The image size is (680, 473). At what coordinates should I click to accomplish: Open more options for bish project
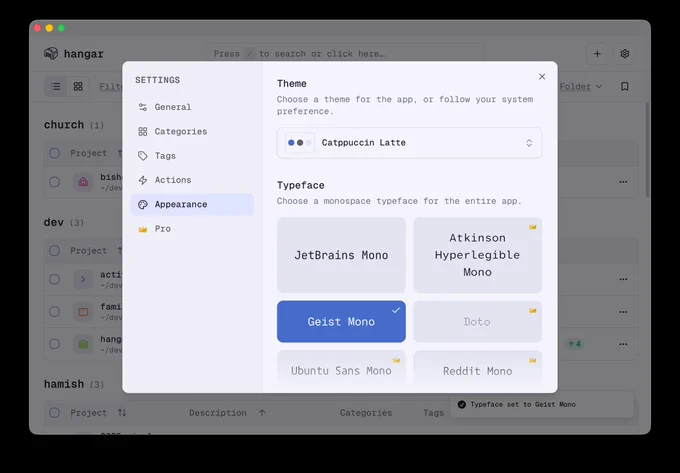(x=623, y=182)
